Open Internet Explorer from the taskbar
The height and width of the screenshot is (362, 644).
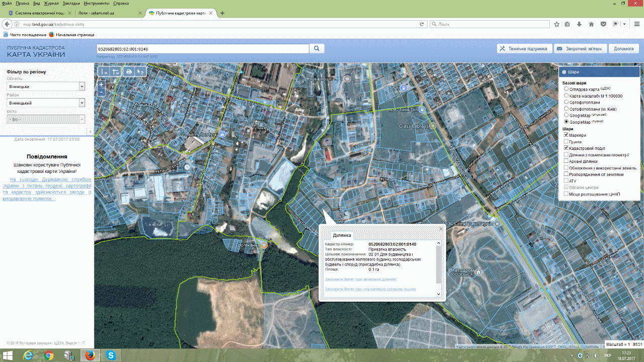point(28,355)
